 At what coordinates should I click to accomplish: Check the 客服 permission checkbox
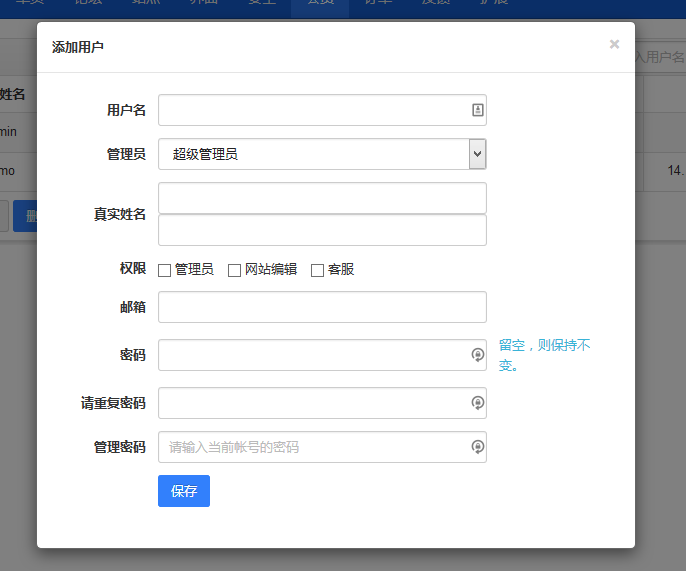[x=317, y=270]
